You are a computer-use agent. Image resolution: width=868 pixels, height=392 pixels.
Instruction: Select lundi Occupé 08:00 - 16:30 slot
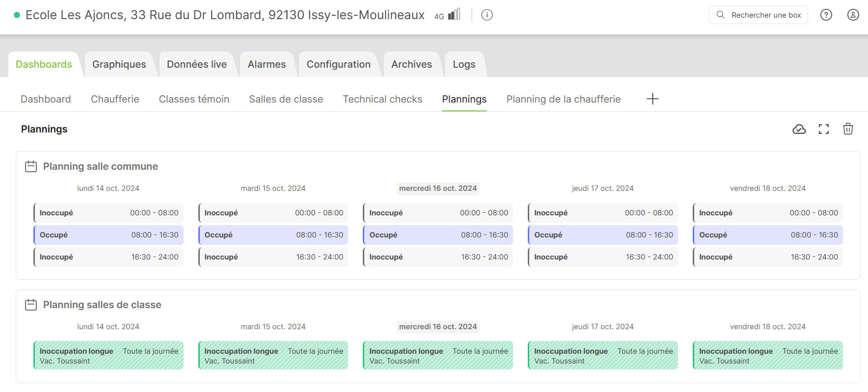(x=108, y=235)
